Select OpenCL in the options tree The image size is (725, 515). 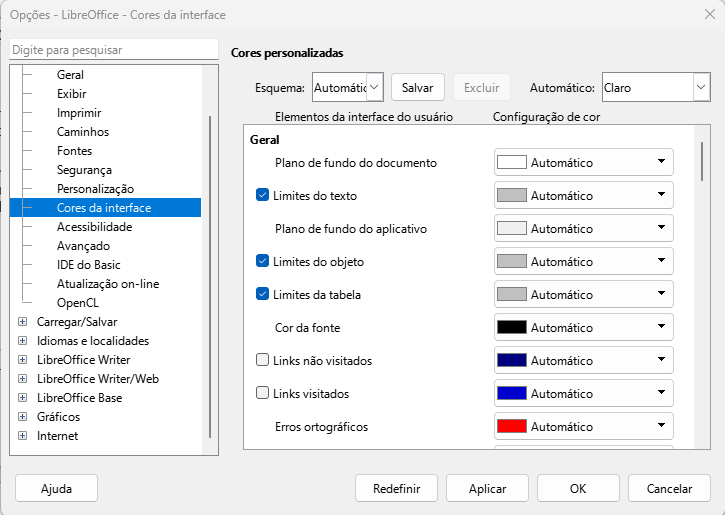[78, 302]
